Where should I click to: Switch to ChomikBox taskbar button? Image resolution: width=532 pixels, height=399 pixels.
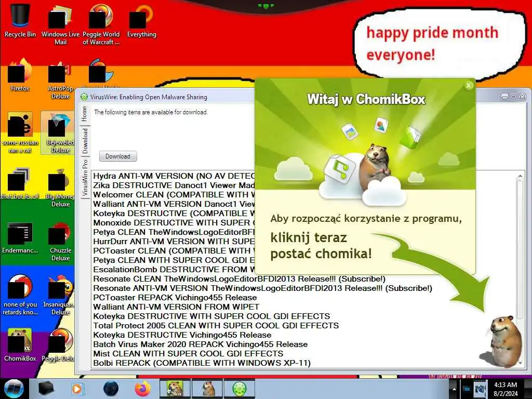(175, 389)
